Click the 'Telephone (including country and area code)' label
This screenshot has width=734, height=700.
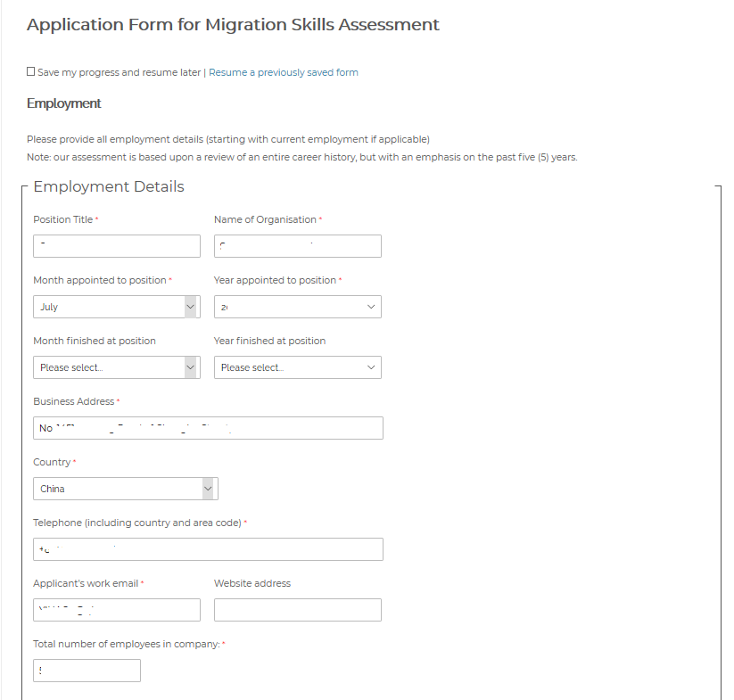point(136,523)
